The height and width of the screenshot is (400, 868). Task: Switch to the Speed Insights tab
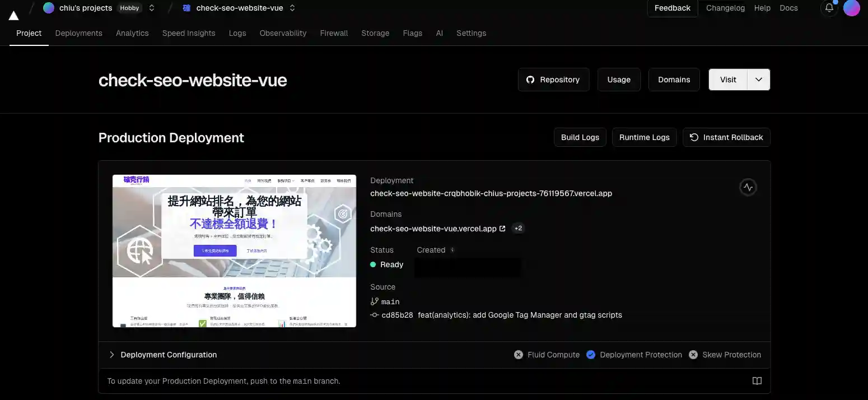tap(189, 33)
